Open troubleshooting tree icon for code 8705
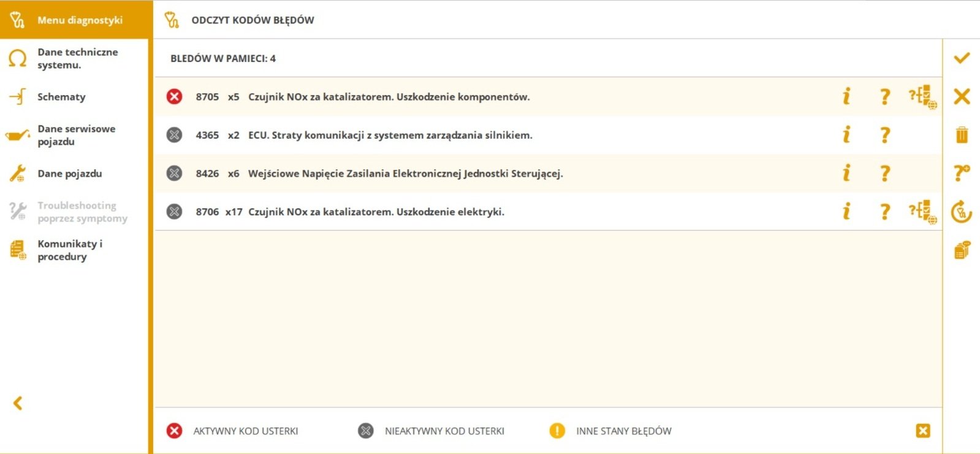 (922, 96)
